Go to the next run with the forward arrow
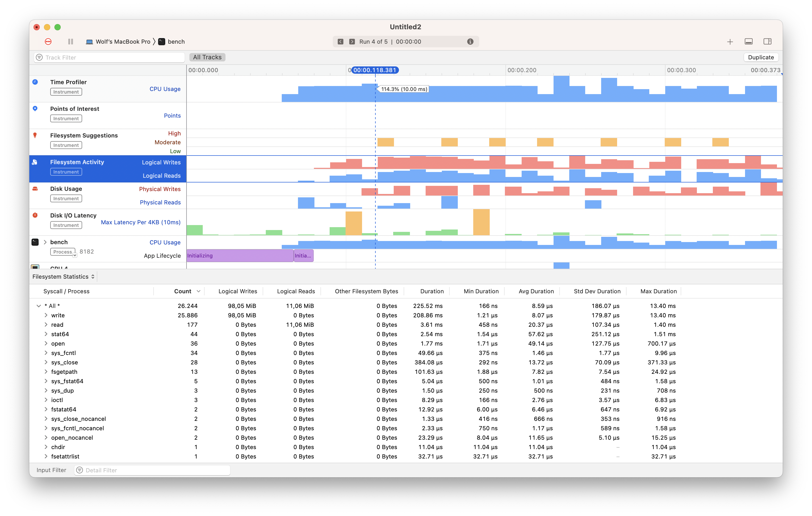This screenshot has width=812, height=516. coord(352,42)
